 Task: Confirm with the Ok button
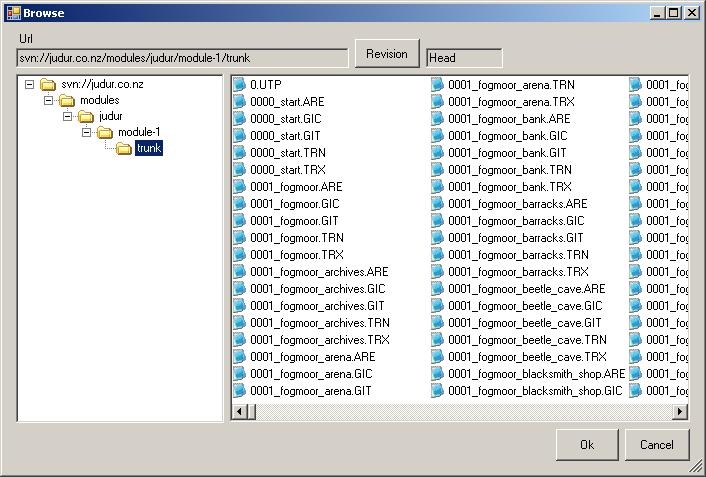click(587, 445)
